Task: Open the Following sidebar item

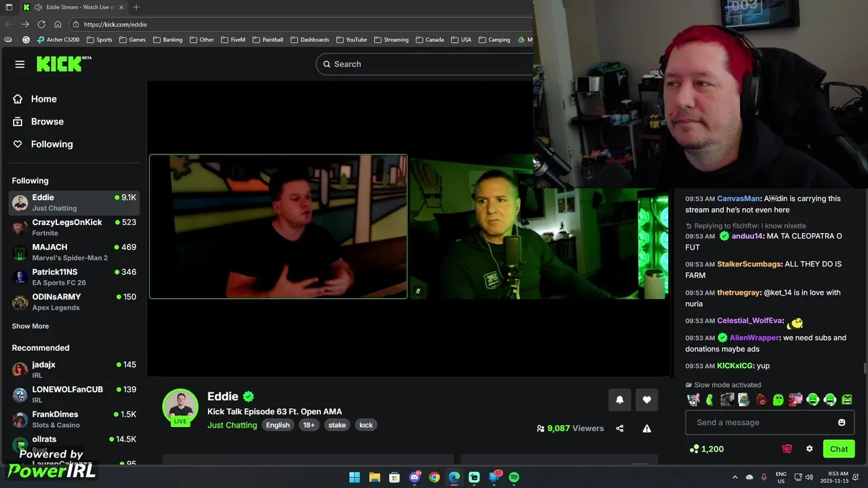Action: (x=52, y=144)
